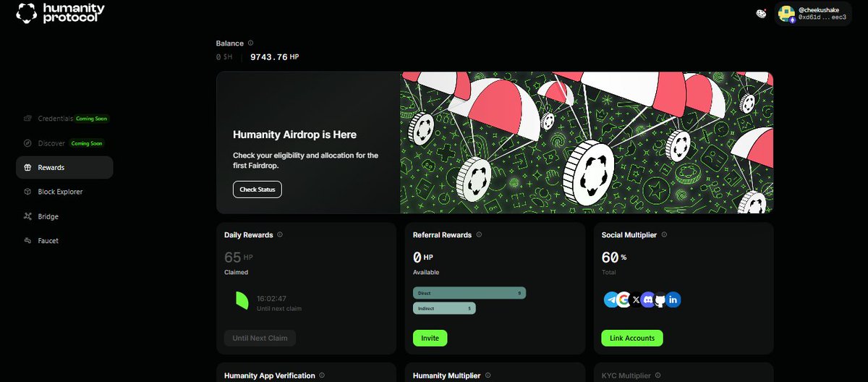This screenshot has width=868, height=382.
Task: Click the Until Next Claim button
Action: click(x=260, y=338)
